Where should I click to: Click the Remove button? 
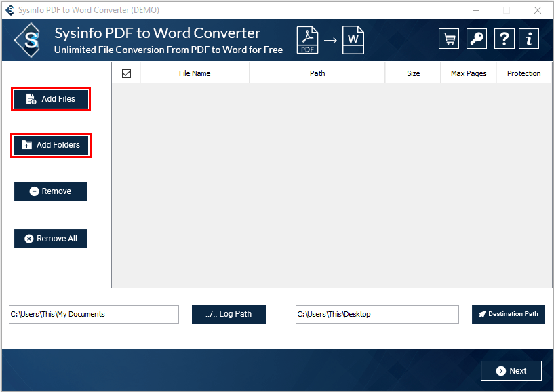tap(51, 191)
